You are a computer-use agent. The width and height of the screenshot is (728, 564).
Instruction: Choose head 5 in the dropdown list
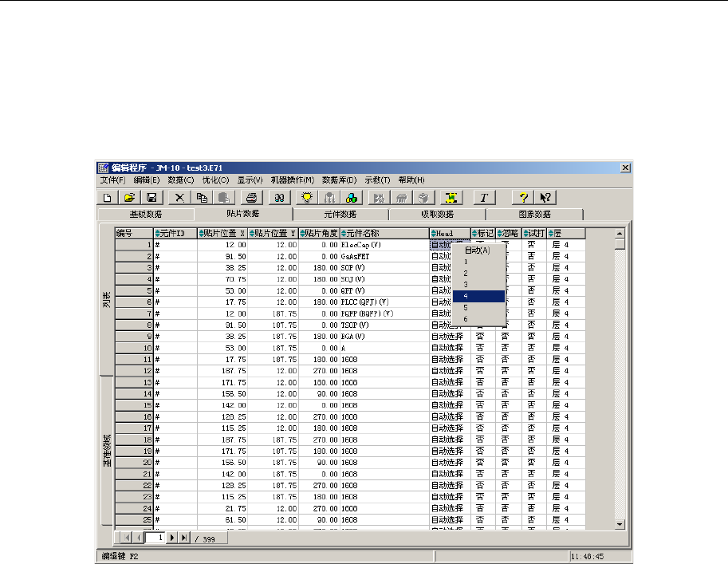coord(478,308)
